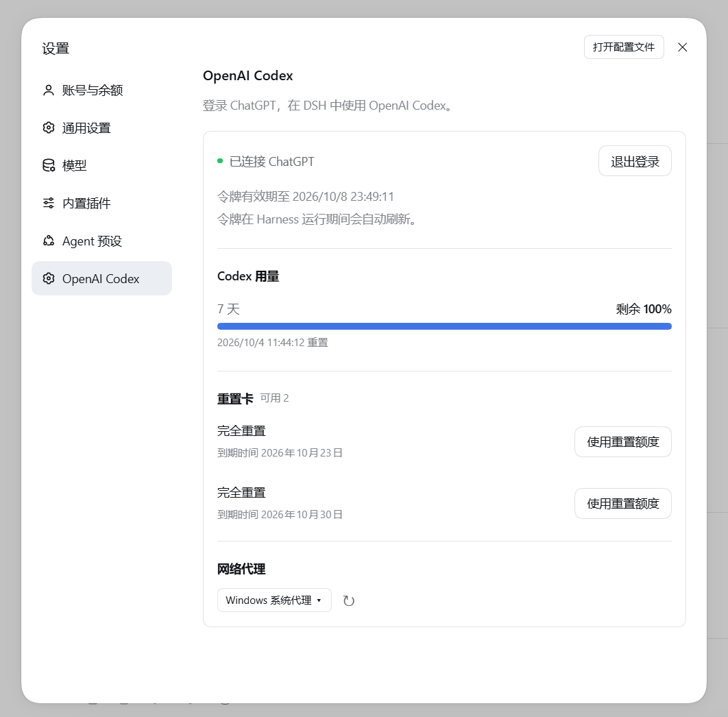Click 到期时间 2026年10月30日 text
The width and height of the screenshot is (728, 717).
[x=280, y=515]
